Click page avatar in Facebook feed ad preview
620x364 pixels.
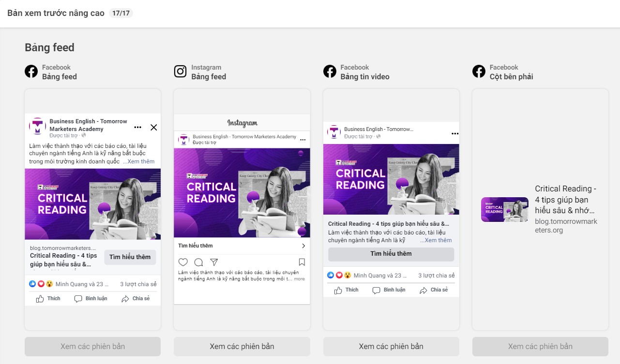click(37, 126)
